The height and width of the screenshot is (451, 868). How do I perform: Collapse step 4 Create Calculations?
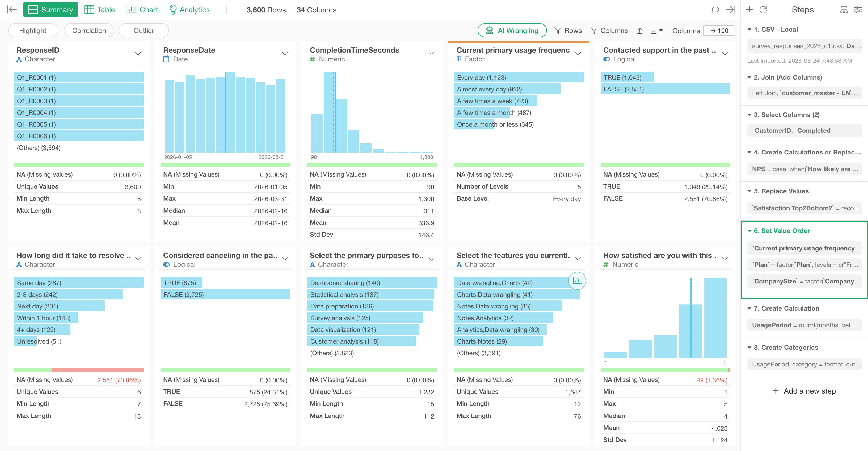(749, 152)
